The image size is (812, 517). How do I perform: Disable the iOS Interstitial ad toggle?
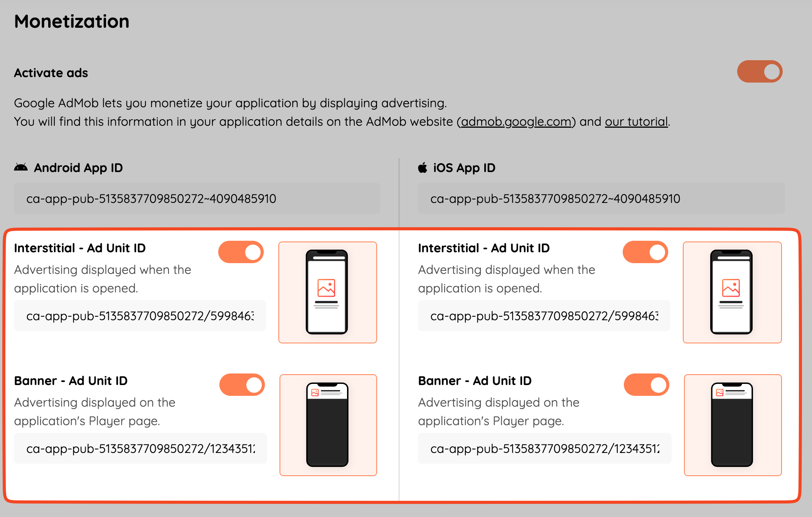coord(645,252)
